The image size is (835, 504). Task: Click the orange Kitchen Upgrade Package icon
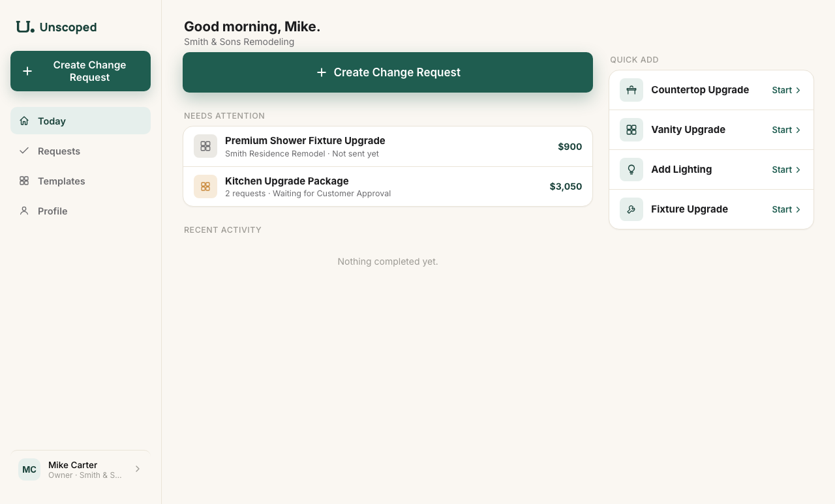(x=205, y=186)
